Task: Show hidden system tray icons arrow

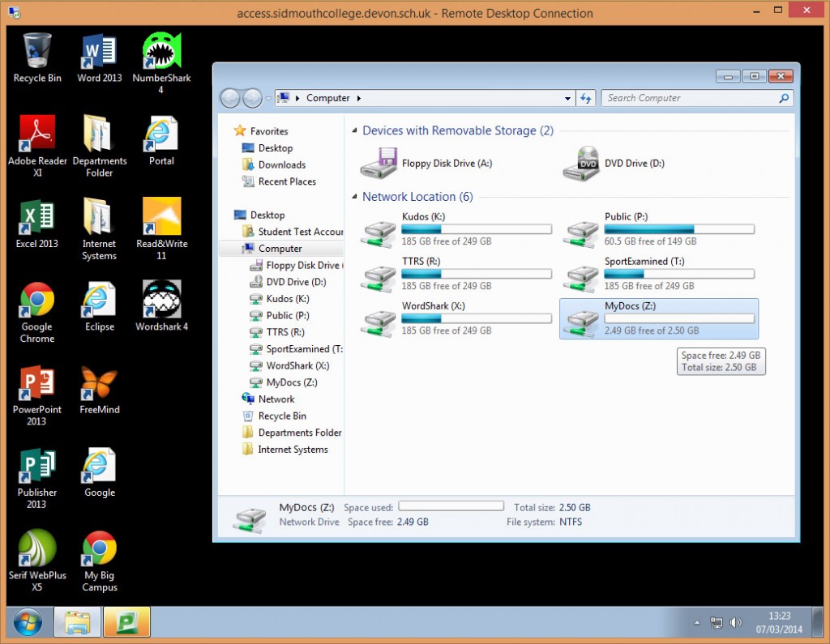Action: tap(696, 624)
